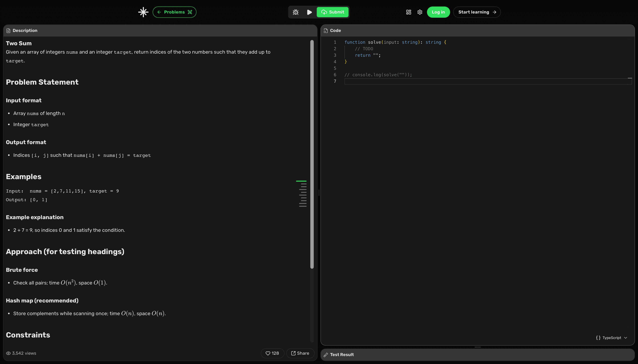Click the views eye icon
Image resolution: width=638 pixels, height=364 pixels.
click(8, 353)
